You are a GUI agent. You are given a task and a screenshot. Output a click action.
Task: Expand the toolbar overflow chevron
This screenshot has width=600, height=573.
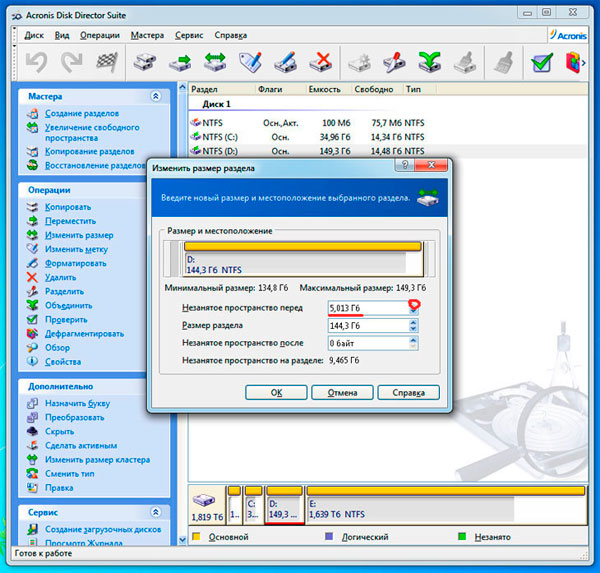point(584,62)
